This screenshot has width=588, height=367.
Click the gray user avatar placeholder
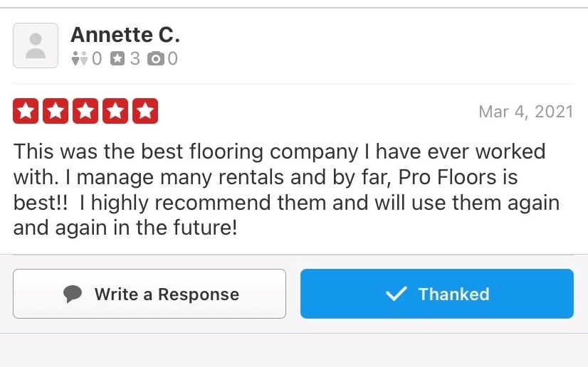pyautogui.click(x=36, y=46)
